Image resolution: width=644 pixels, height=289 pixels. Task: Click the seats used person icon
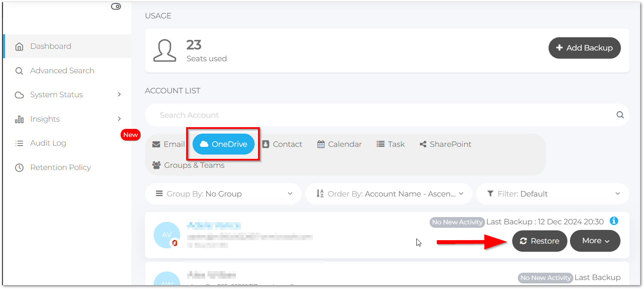pyautogui.click(x=165, y=51)
